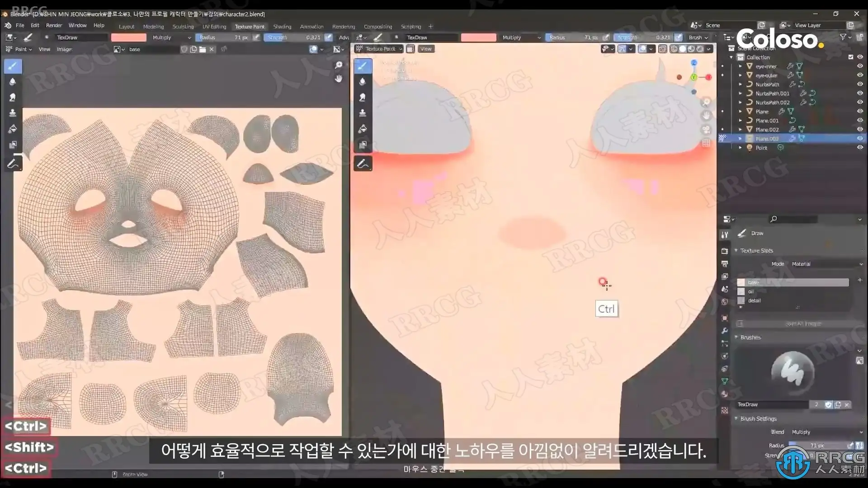Select the Fill tool in viewport
Image resolution: width=868 pixels, height=488 pixels.
pos(362,129)
